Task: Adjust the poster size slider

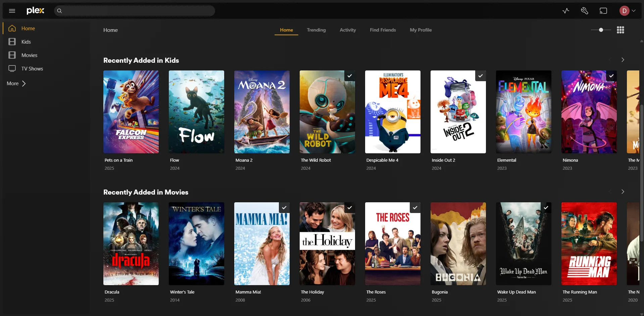Action: pyautogui.click(x=601, y=30)
